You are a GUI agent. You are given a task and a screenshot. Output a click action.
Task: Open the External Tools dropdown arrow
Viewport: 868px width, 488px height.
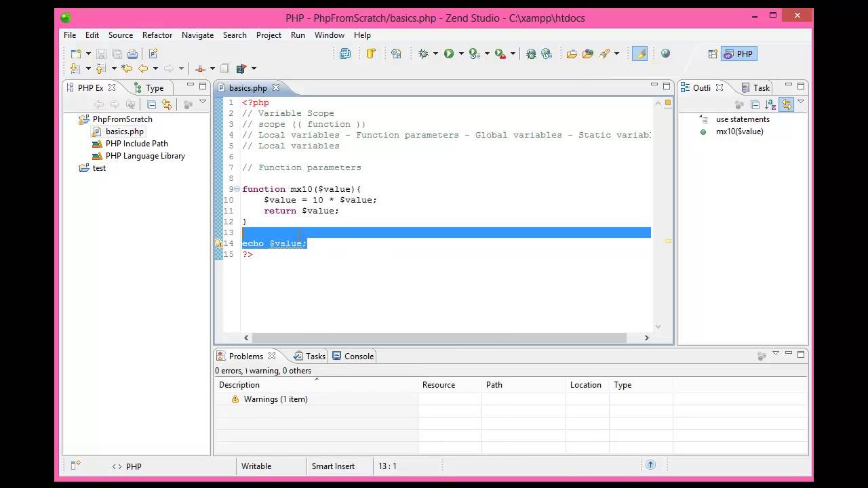(513, 54)
